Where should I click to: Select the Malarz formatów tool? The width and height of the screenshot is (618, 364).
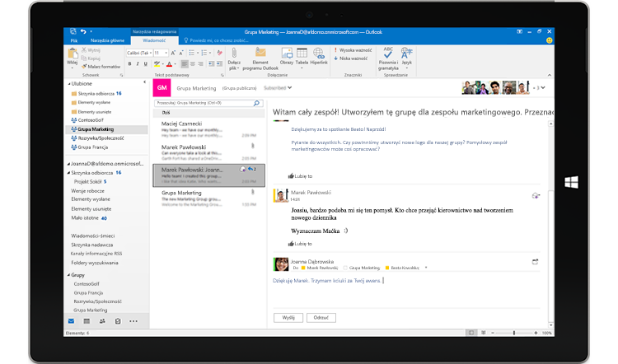pyautogui.click(x=101, y=67)
